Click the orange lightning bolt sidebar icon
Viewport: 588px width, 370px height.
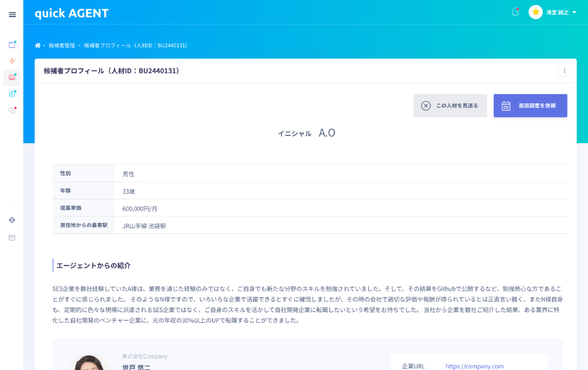[12, 61]
